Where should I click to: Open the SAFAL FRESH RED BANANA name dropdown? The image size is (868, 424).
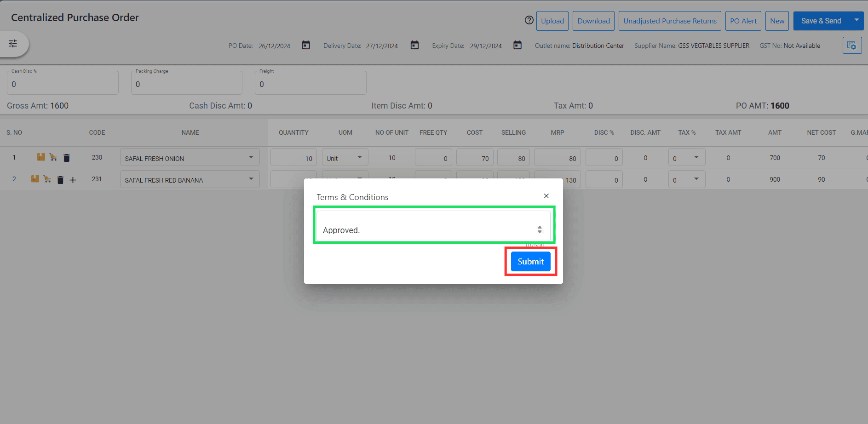[x=251, y=179]
